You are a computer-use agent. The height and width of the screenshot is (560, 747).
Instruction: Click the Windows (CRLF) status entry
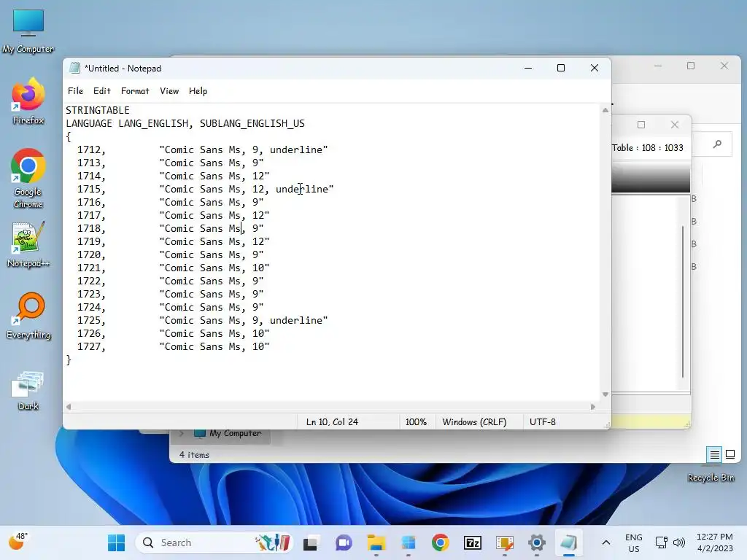point(474,422)
